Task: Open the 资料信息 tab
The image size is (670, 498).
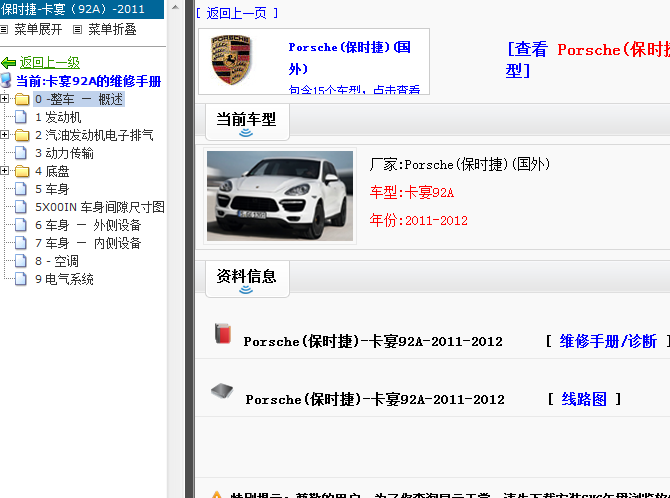Action: pyautogui.click(x=247, y=279)
